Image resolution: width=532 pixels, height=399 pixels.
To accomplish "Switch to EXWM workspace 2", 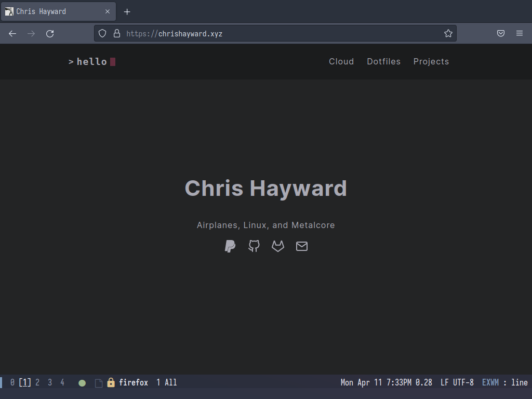I will pos(37,383).
